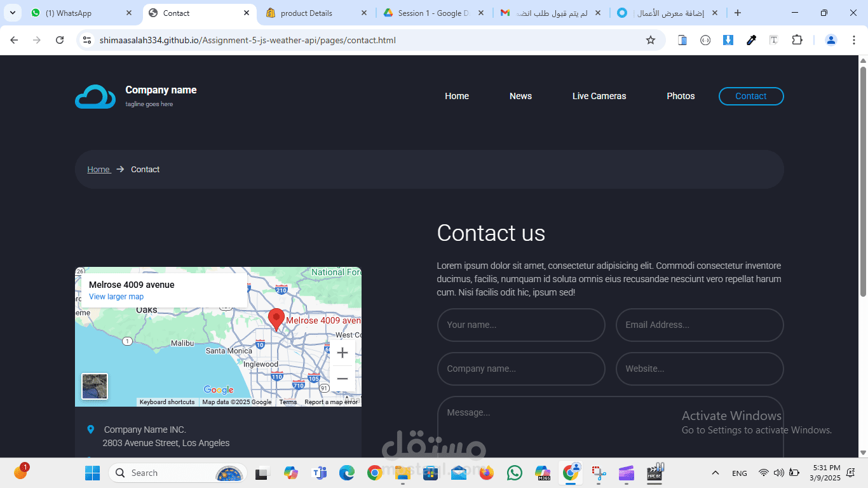Reload the page with the refresh icon
Viewport: 868px width, 488px height.
[60, 40]
